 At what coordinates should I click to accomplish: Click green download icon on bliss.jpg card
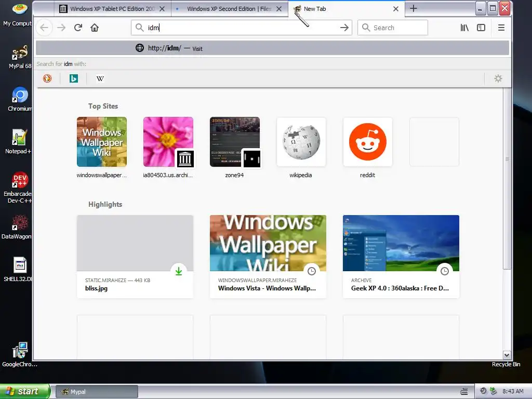pos(179,271)
